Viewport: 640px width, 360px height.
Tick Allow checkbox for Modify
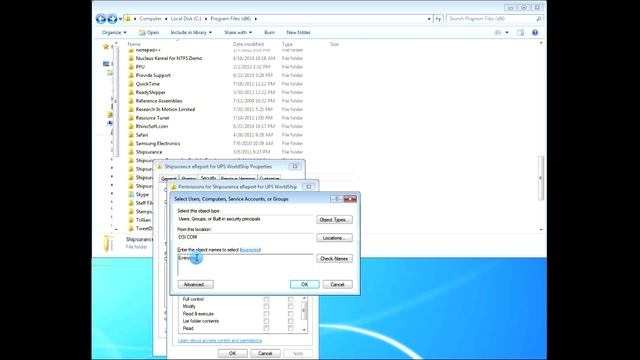266,307
